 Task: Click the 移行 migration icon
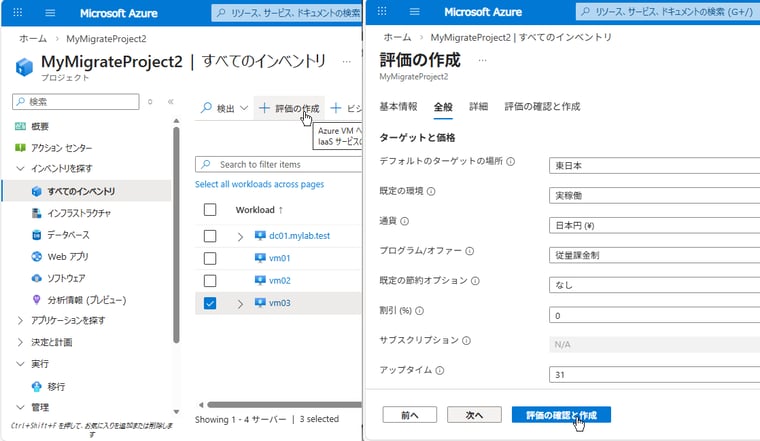tap(36, 387)
